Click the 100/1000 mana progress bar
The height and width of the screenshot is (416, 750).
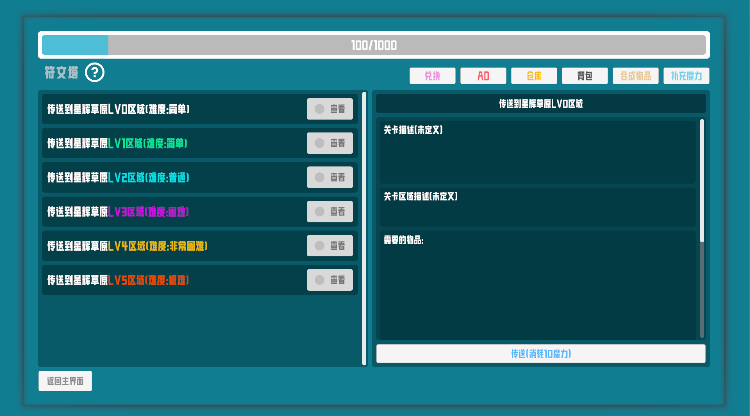click(x=374, y=45)
